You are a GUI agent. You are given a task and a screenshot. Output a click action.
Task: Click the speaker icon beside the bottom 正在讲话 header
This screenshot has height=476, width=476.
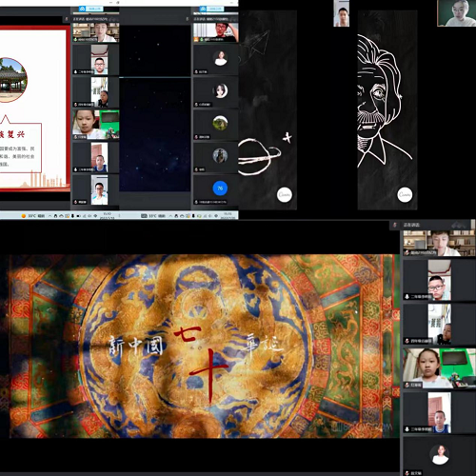coord(395,225)
